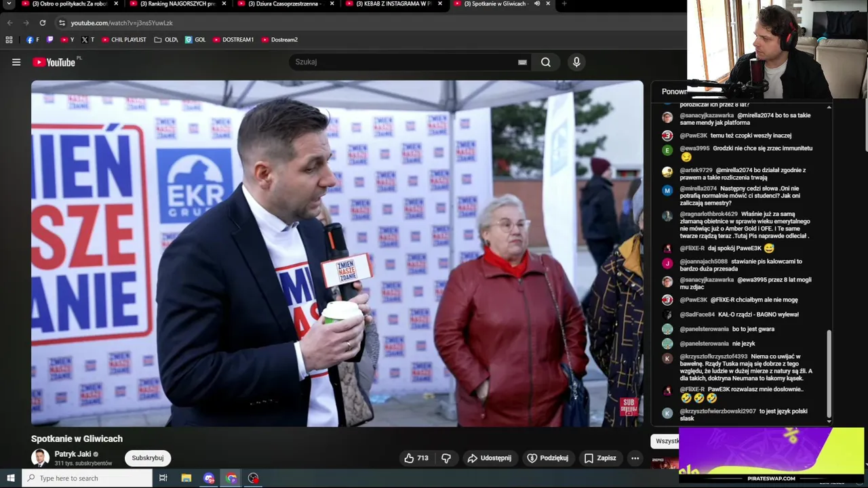Open the Twitch bookmark
The image size is (868, 488).
click(50, 40)
